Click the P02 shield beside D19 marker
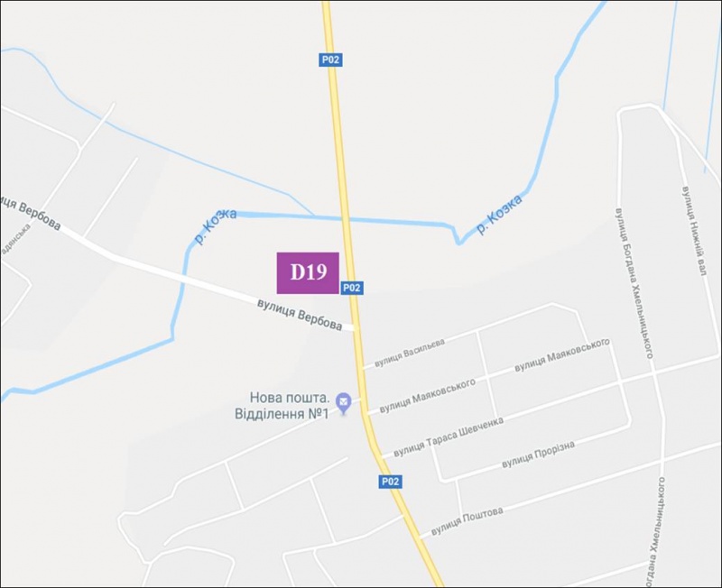This screenshot has height=588, width=722. (352, 288)
